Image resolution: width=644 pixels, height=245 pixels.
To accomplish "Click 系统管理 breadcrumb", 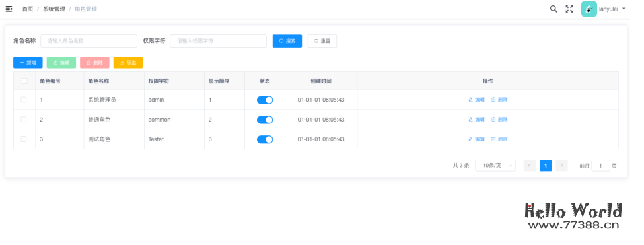I will 54,9.
